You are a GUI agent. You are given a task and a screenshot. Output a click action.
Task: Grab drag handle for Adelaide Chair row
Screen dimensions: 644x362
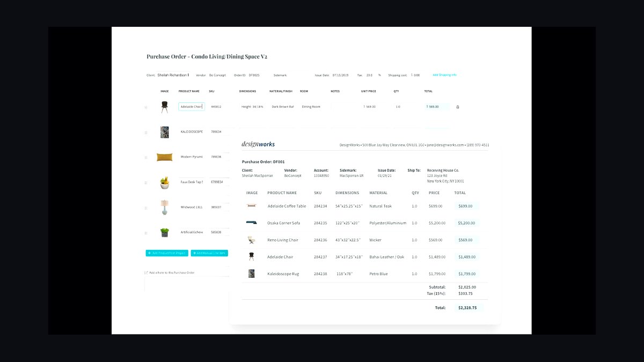[146, 107]
